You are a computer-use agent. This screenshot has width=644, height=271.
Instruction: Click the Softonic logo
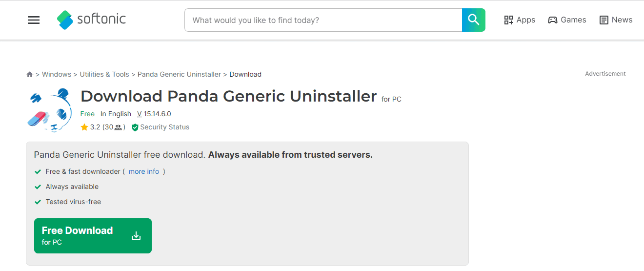coord(91,20)
